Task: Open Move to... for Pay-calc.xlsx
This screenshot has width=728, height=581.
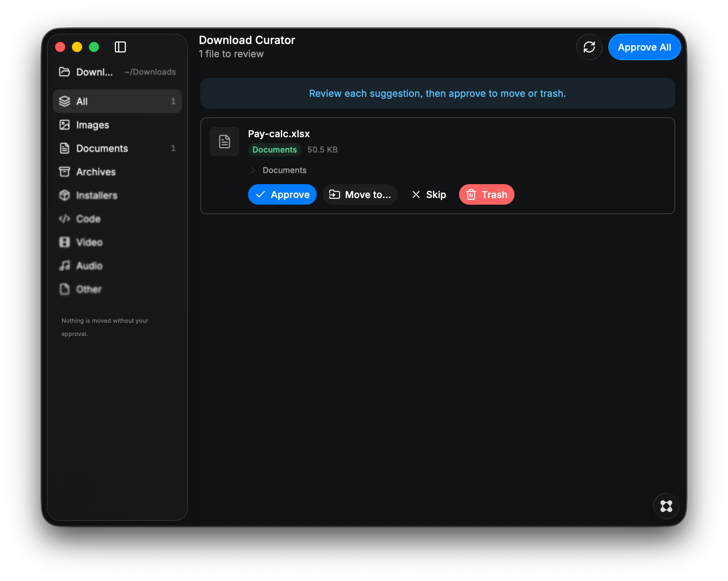Action: 360,194
